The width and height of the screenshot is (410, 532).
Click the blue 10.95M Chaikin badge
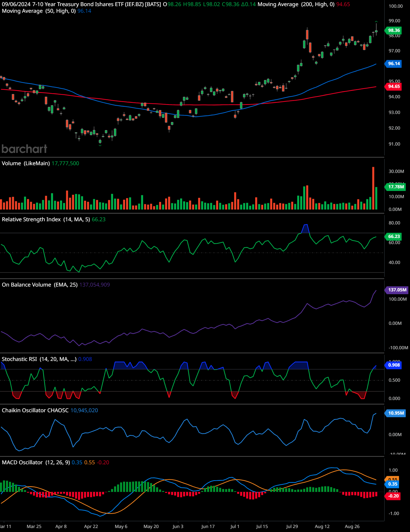[x=395, y=413]
